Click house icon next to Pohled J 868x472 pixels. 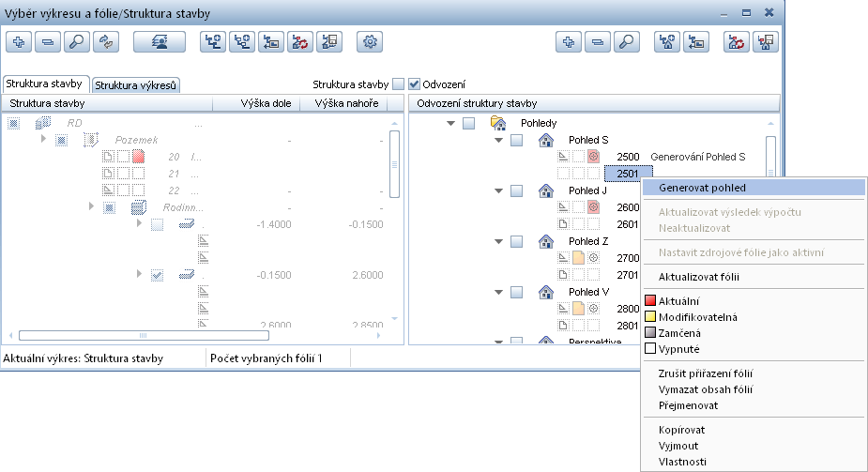click(546, 190)
